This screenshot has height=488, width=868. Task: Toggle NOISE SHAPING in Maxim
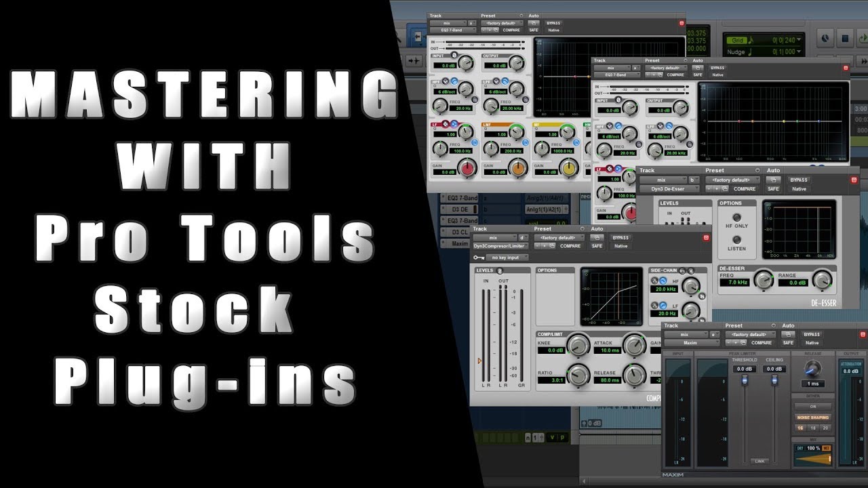[813, 418]
